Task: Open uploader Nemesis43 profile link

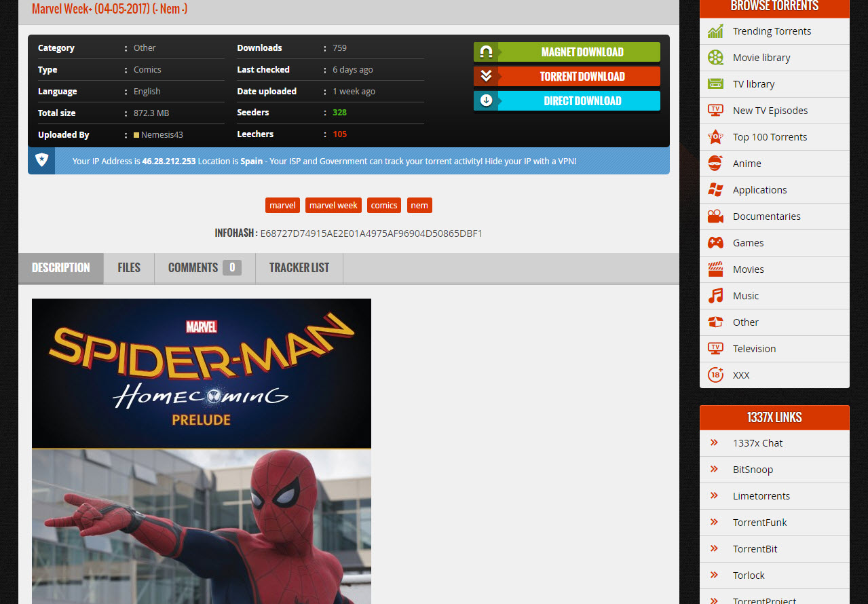Action: [162, 135]
